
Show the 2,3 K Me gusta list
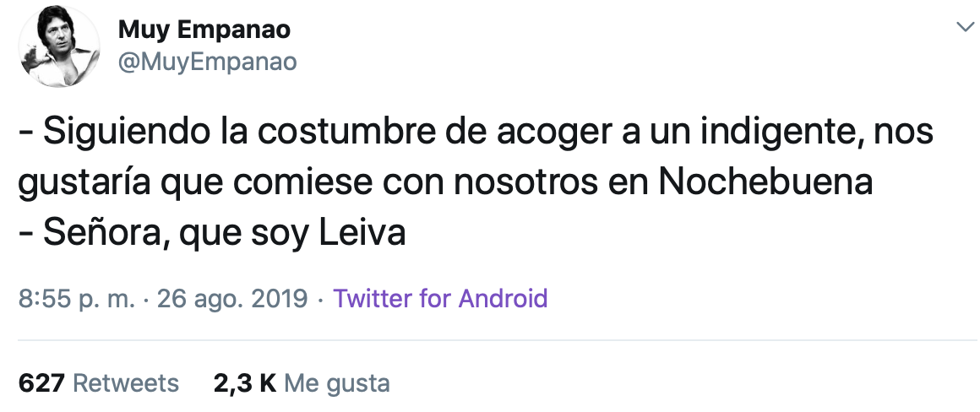pos(301,382)
